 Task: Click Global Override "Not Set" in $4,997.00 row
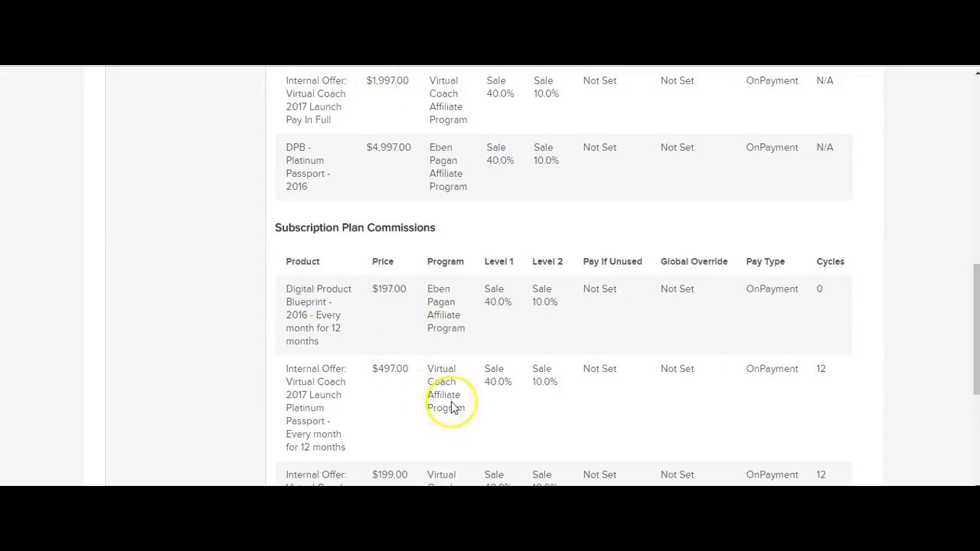(x=677, y=147)
